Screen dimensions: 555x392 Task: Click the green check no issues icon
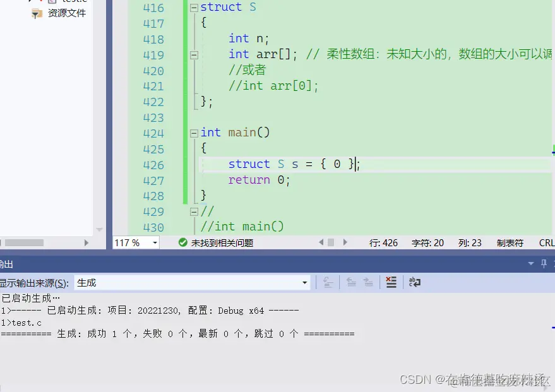pyautogui.click(x=182, y=242)
